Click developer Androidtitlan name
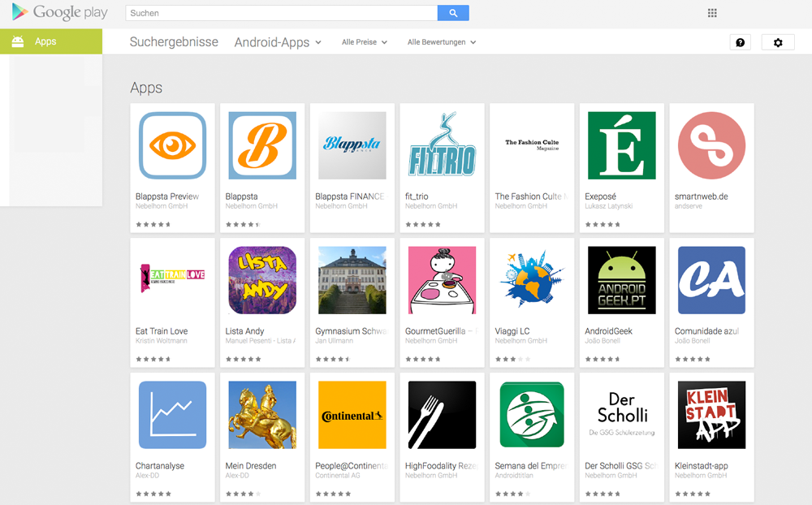Viewport: 812px width, 505px height. tap(514, 476)
